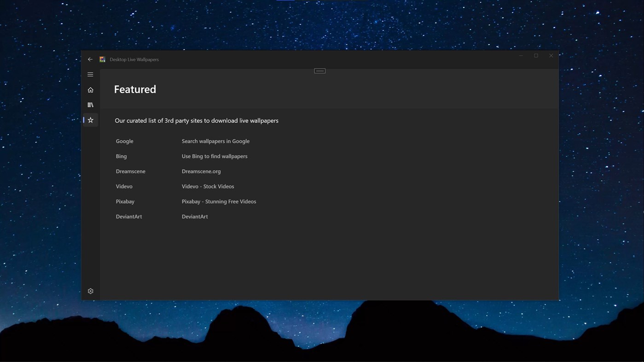This screenshot has height=362, width=644.
Task: Open the Library icon in sidebar
Action: 90,105
